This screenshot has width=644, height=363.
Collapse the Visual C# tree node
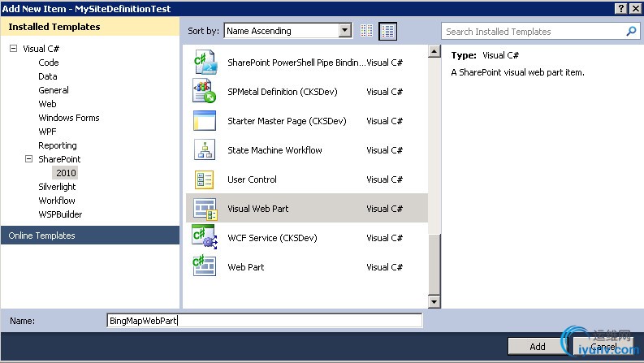coord(14,49)
